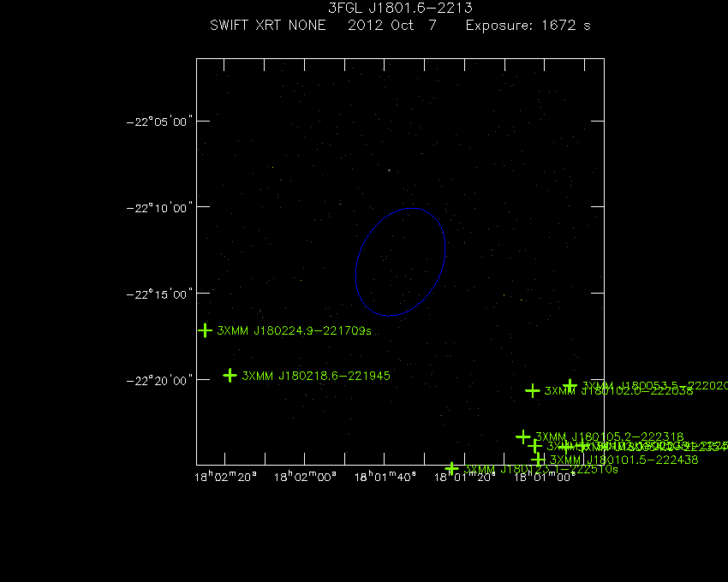This screenshot has height=582, width=728.
Task: Click the label 3XMM J180218.6-221945
Action: tap(316, 376)
